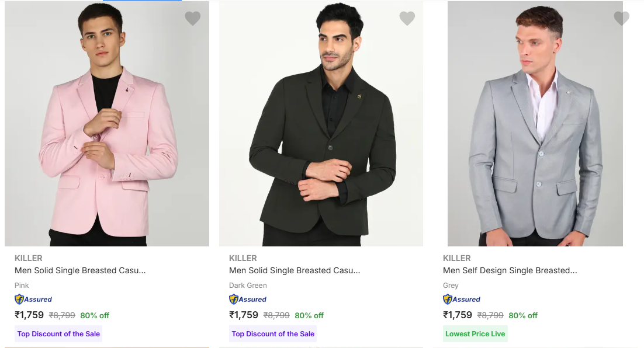644x348 pixels.
Task: Click 'Top Discount of the Sale' on pink blazer
Action: [x=58, y=334]
